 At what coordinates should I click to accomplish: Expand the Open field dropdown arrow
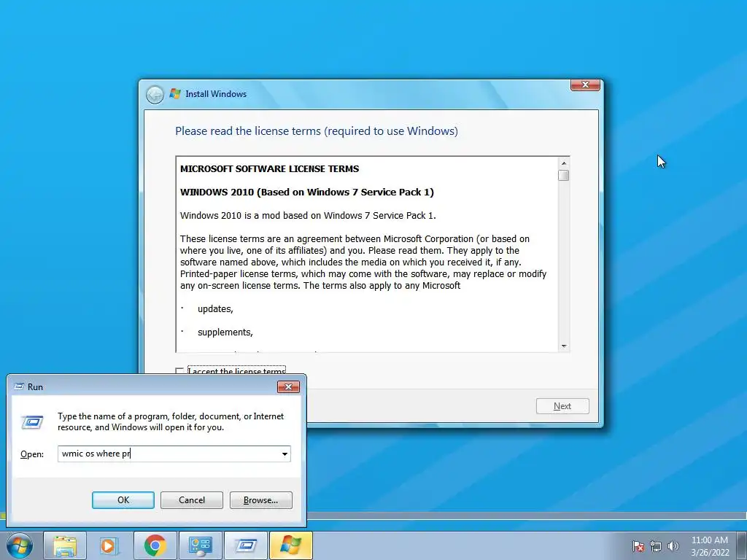(x=285, y=454)
